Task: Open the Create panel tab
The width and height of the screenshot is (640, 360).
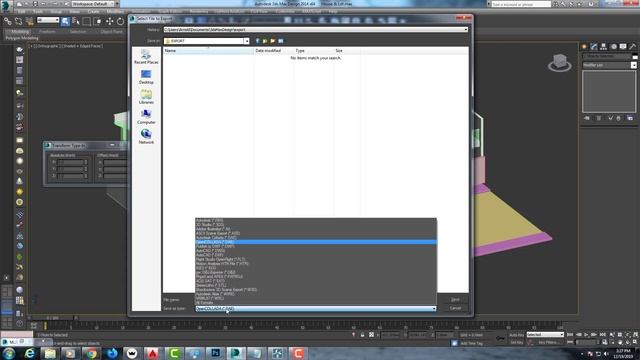Action: click(x=584, y=47)
